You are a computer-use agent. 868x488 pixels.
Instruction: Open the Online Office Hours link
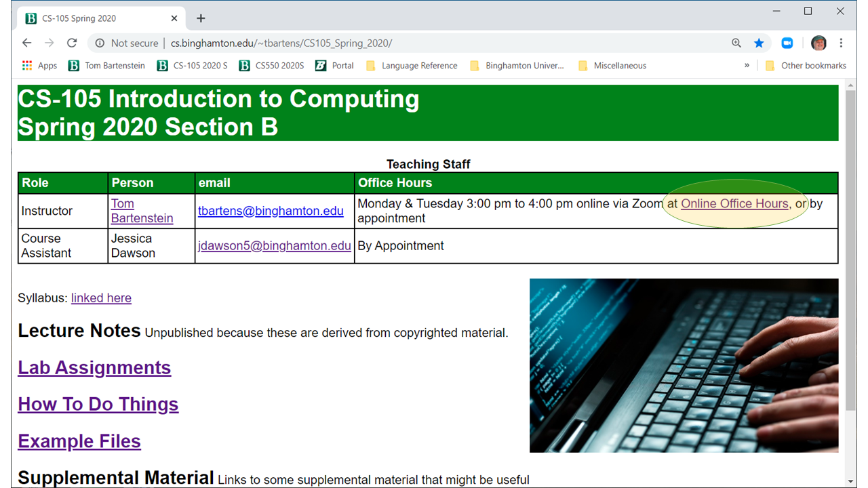(734, 203)
